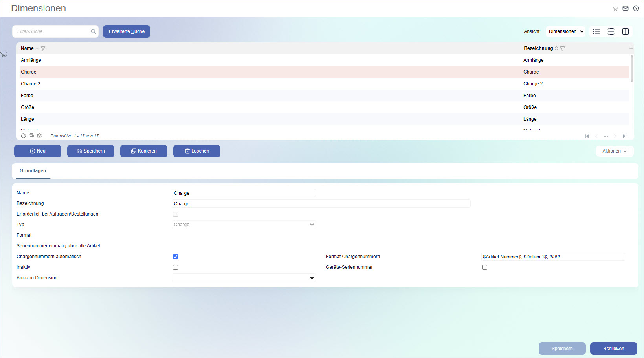Select the Charge 2 row by name

(31, 84)
